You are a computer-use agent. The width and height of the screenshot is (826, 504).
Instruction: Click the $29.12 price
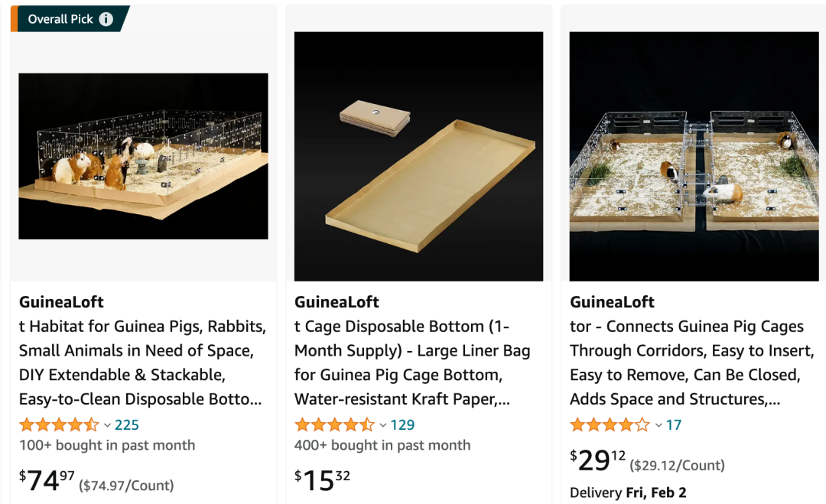point(598,460)
